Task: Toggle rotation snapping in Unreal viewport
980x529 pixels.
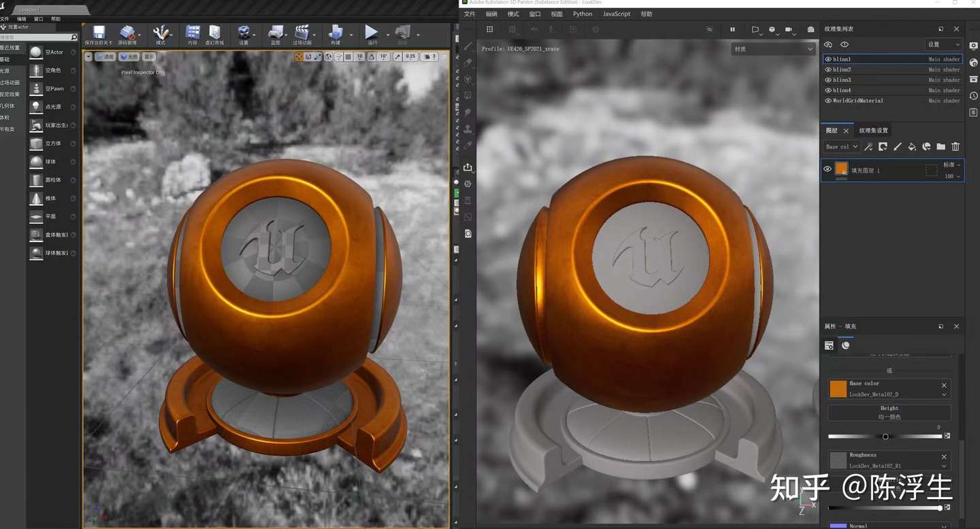Action: coord(373,56)
